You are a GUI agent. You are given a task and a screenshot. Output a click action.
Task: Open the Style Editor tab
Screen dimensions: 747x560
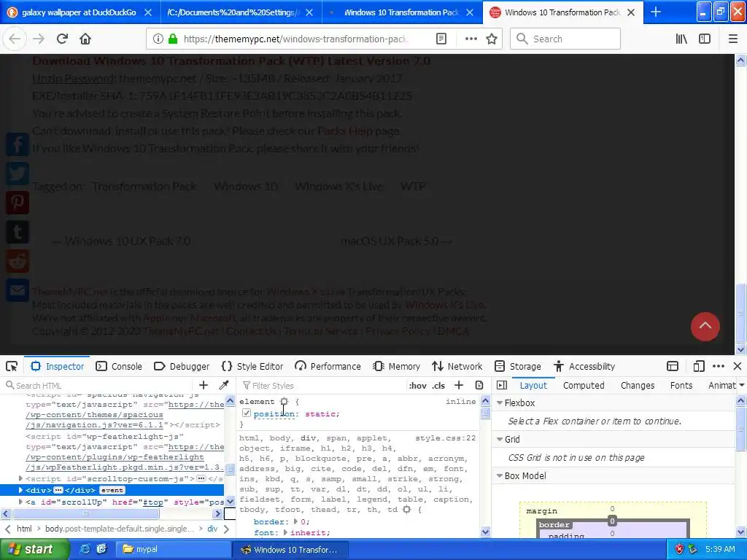[252, 366]
